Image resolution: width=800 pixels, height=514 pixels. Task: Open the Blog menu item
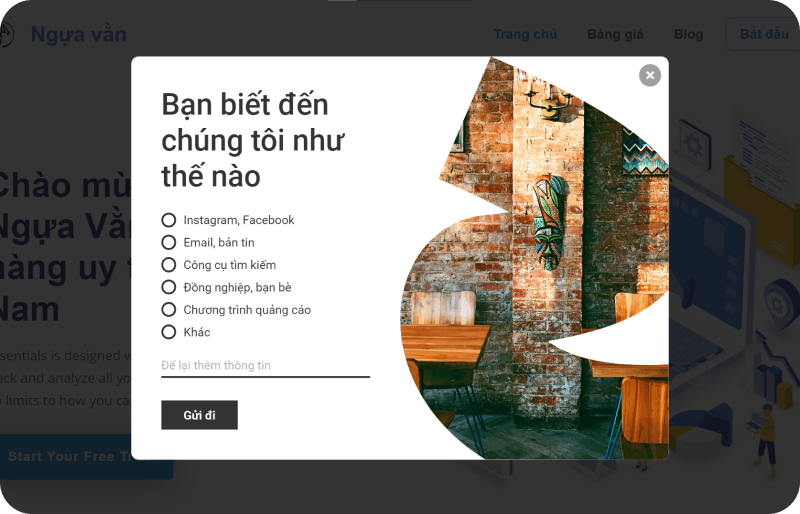click(688, 34)
